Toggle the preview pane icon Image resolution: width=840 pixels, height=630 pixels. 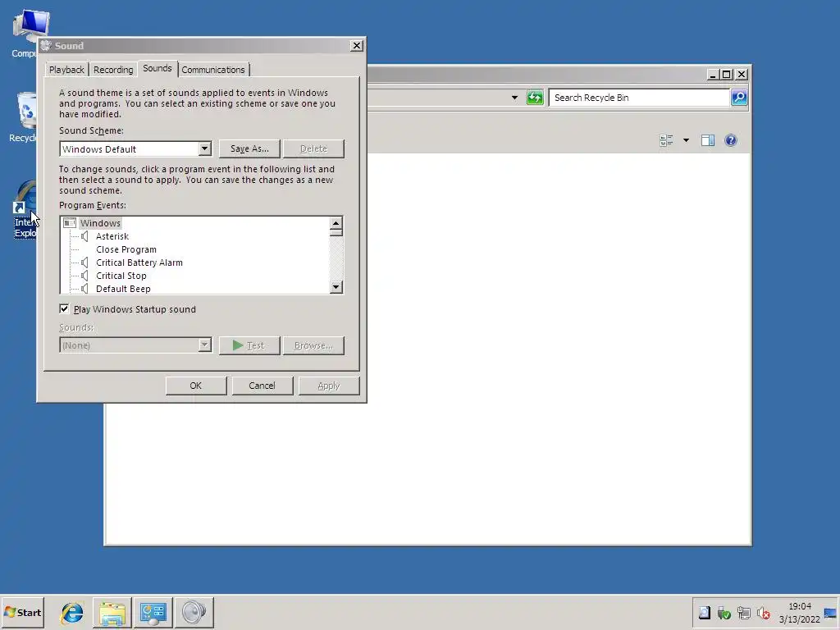click(x=708, y=140)
